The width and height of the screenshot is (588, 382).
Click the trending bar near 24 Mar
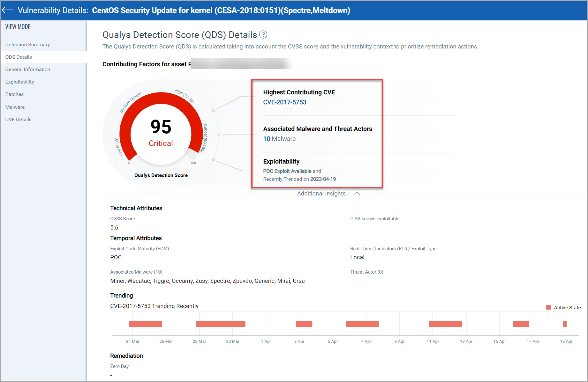click(x=145, y=324)
